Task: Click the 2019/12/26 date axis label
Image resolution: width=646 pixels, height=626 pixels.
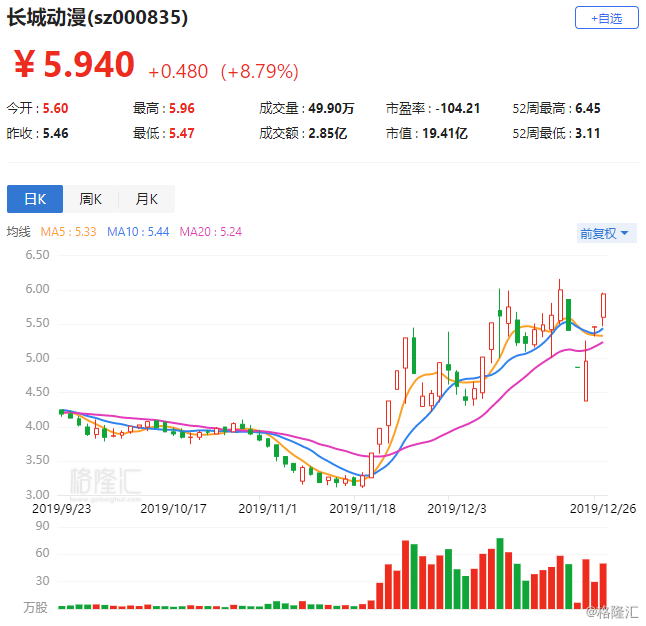Action: pos(603,509)
